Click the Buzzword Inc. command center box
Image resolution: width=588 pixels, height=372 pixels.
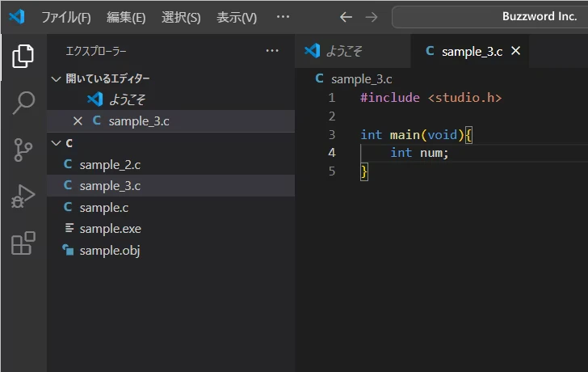pyautogui.click(x=489, y=17)
